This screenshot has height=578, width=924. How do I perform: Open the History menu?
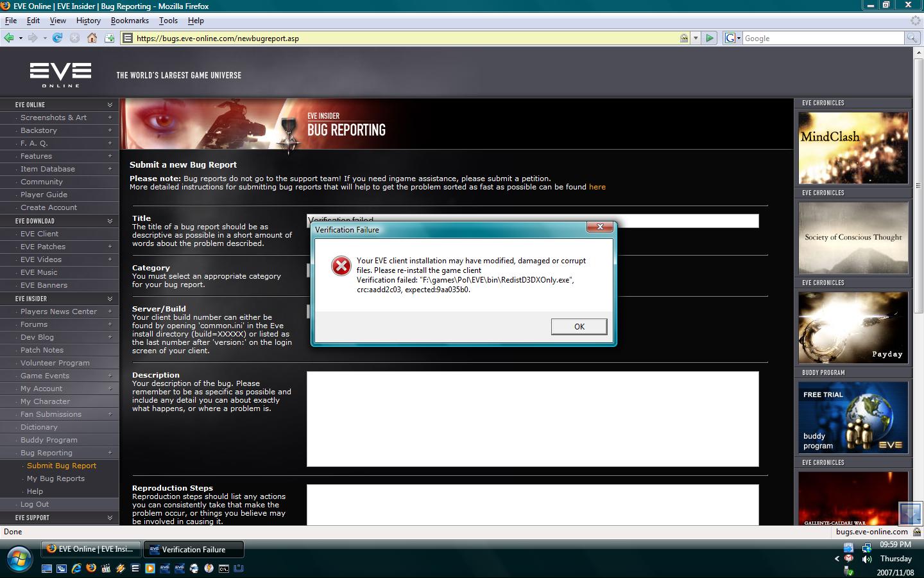[x=89, y=21]
